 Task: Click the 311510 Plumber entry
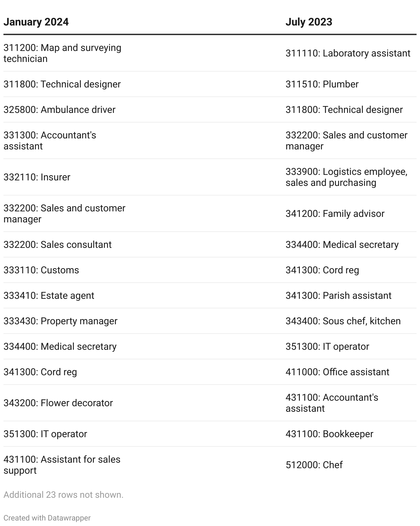[x=322, y=84]
